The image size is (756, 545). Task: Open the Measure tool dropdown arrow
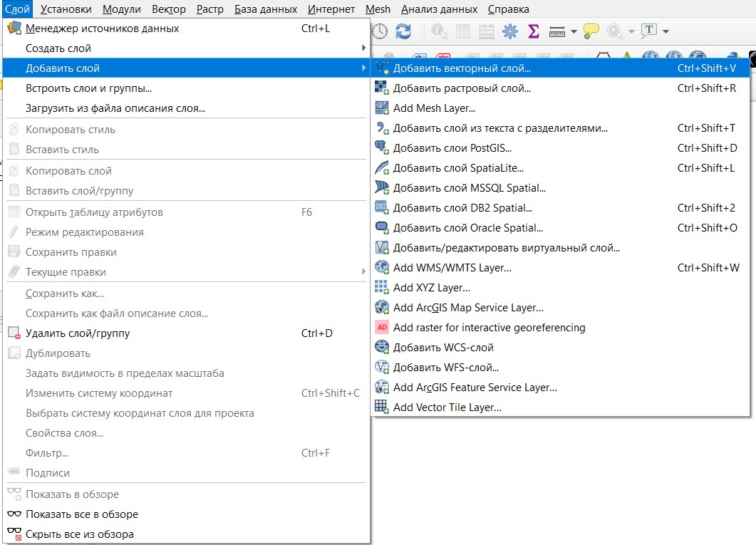574,32
